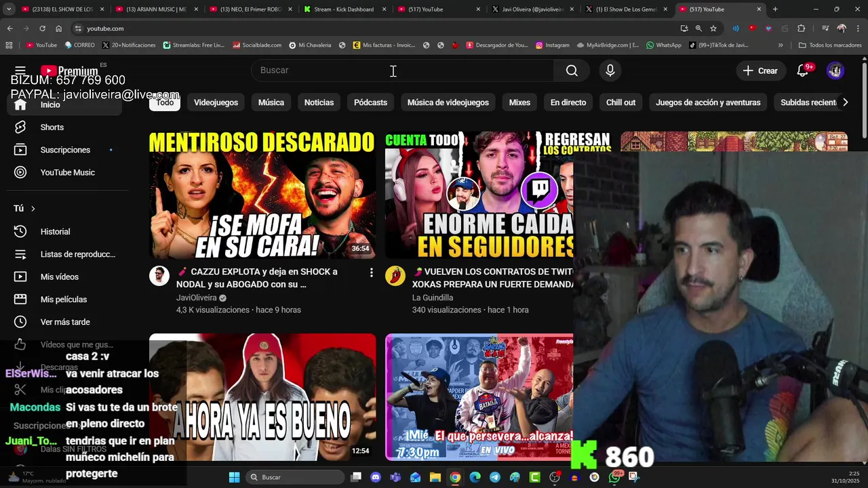
Task: Open the Todos los marcadores folder
Action: (x=830, y=45)
